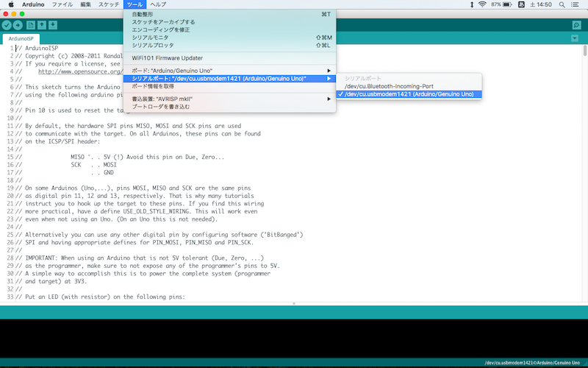Click the Open sketch up-arrow icon

[x=42, y=25]
